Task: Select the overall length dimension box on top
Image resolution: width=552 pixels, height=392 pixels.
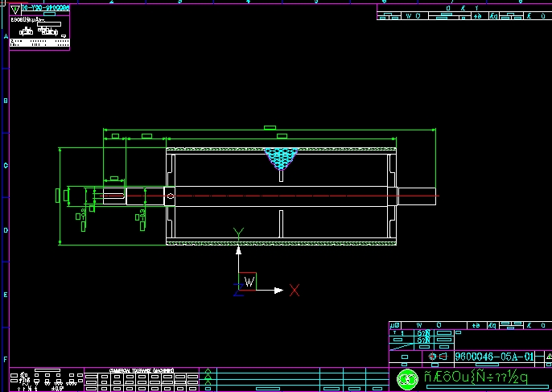Action: (270, 127)
